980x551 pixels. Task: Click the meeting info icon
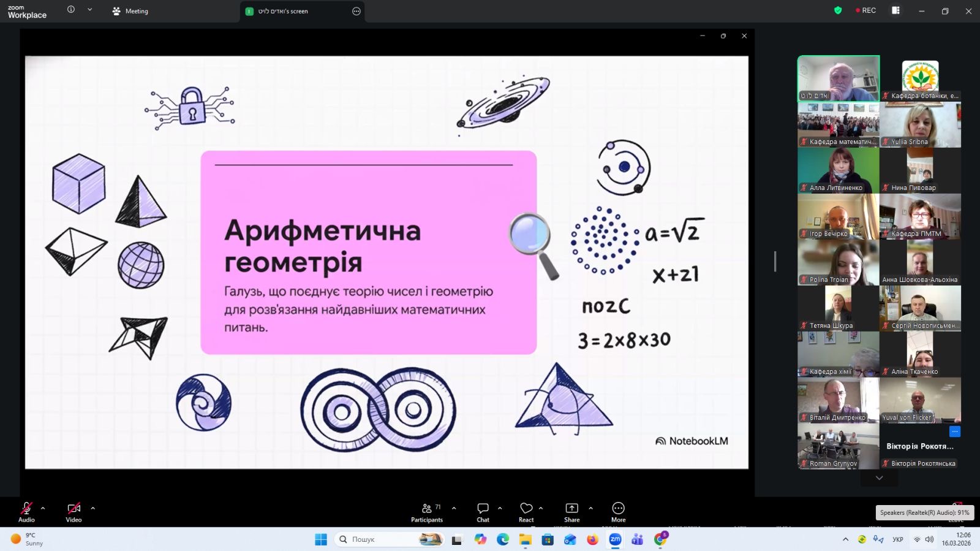[x=71, y=10]
